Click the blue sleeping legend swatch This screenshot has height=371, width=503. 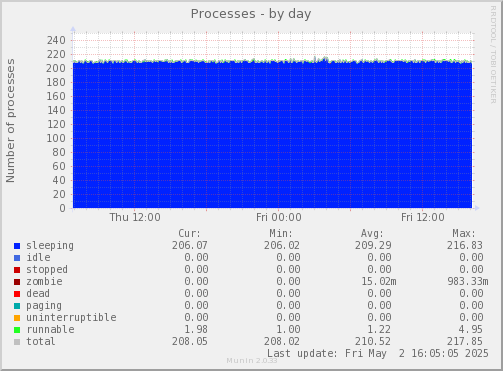pyautogui.click(x=17, y=246)
